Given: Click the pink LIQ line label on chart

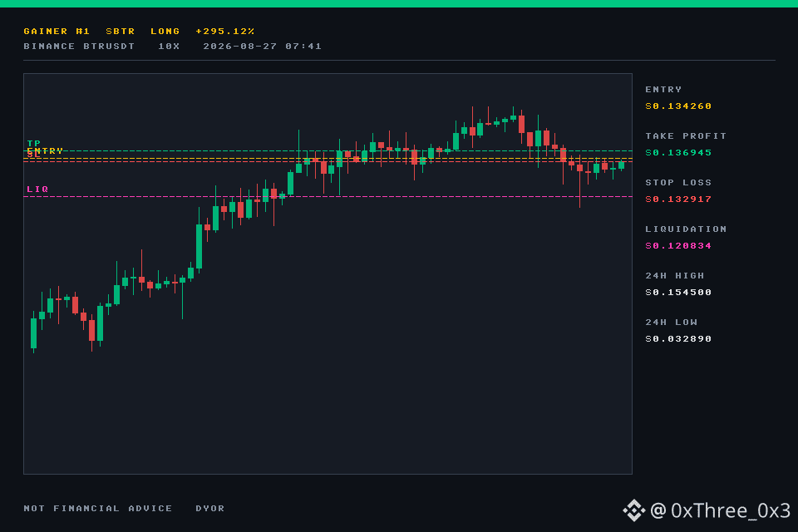Looking at the screenshot, I should point(37,189).
